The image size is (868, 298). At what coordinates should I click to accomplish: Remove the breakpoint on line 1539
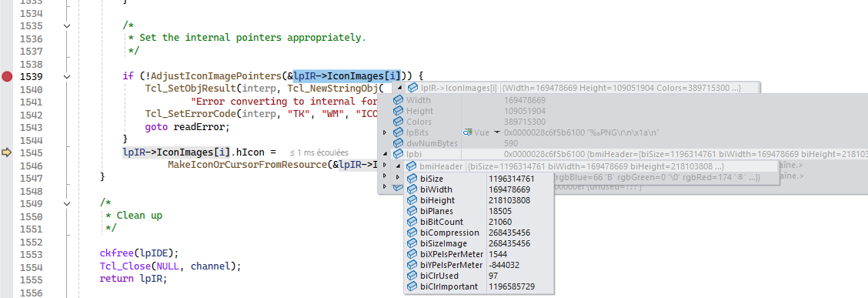point(7,76)
